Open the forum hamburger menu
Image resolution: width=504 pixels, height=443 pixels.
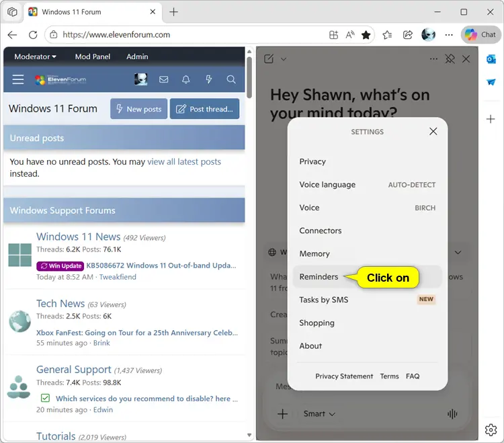click(x=18, y=79)
